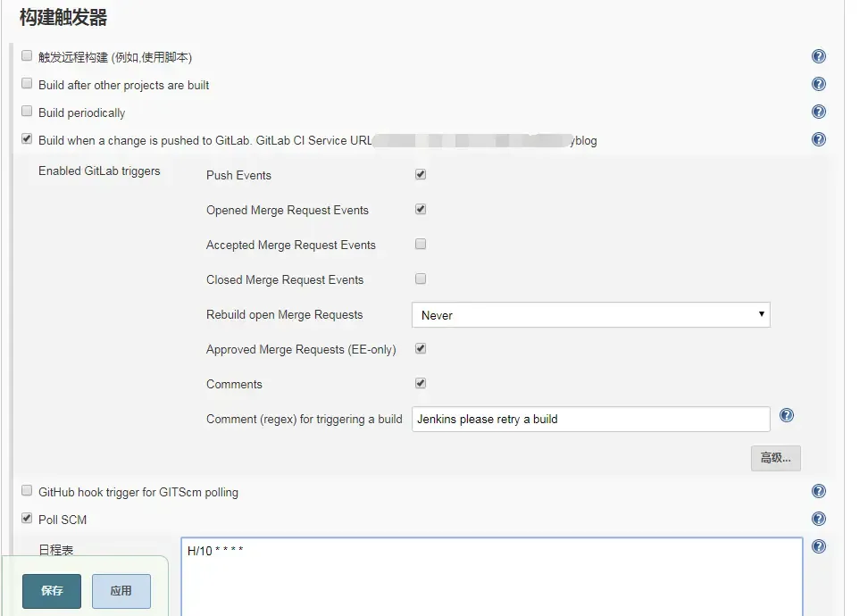View help for comment regex field
868x616 pixels.
click(787, 416)
